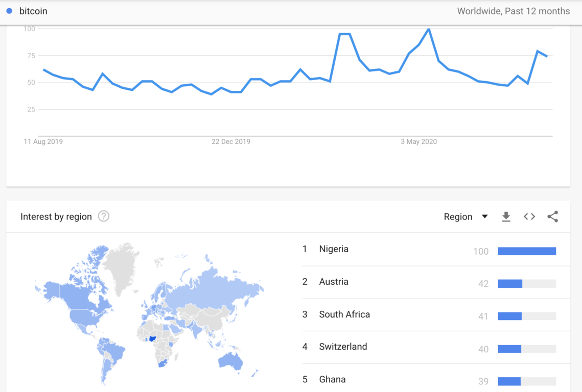
Task: Open the embed code icon
Action: click(529, 216)
